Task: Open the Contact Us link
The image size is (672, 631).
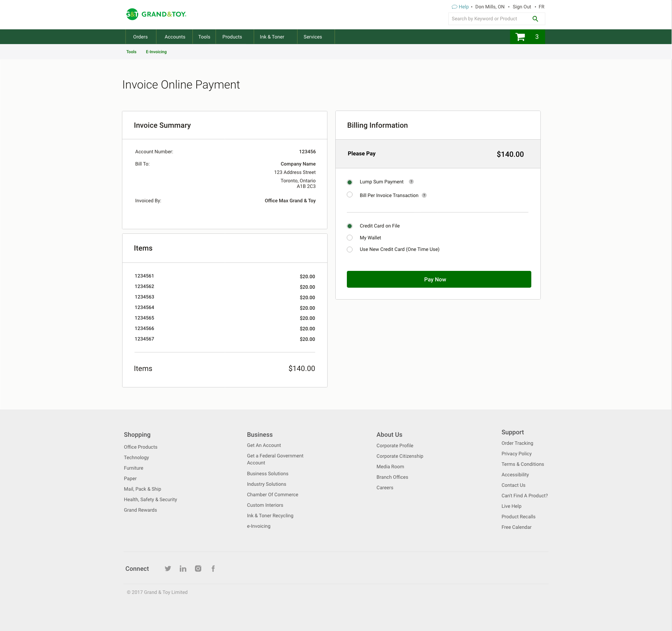Action: pyautogui.click(x=513, y=485)
